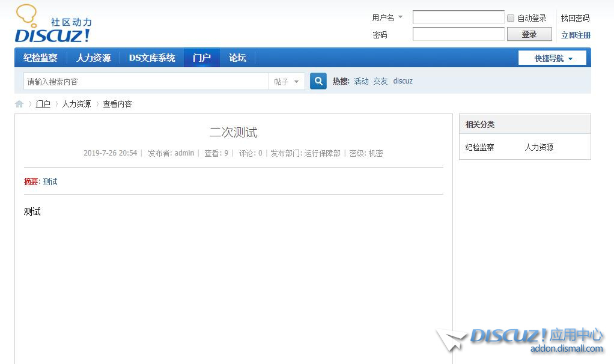Click the author name admin
Screen dimensions: 614x364
[184, 153]
